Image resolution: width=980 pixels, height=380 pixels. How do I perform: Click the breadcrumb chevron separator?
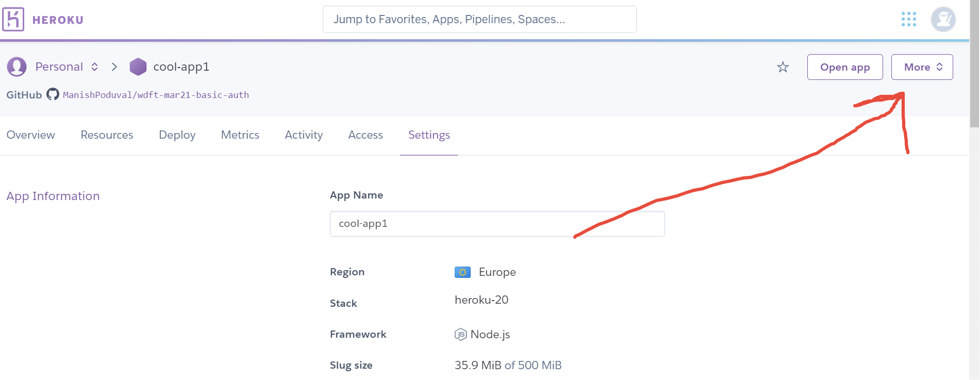coord(114,67)
